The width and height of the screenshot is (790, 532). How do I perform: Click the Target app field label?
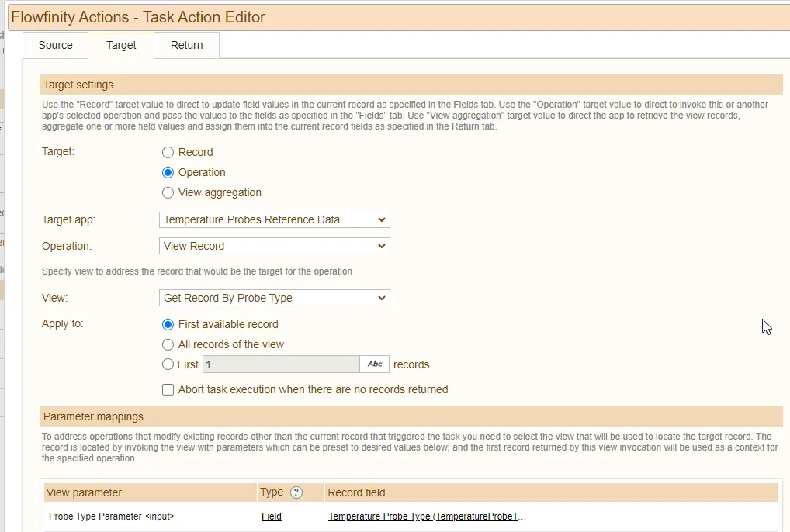(x=68, y=220)
